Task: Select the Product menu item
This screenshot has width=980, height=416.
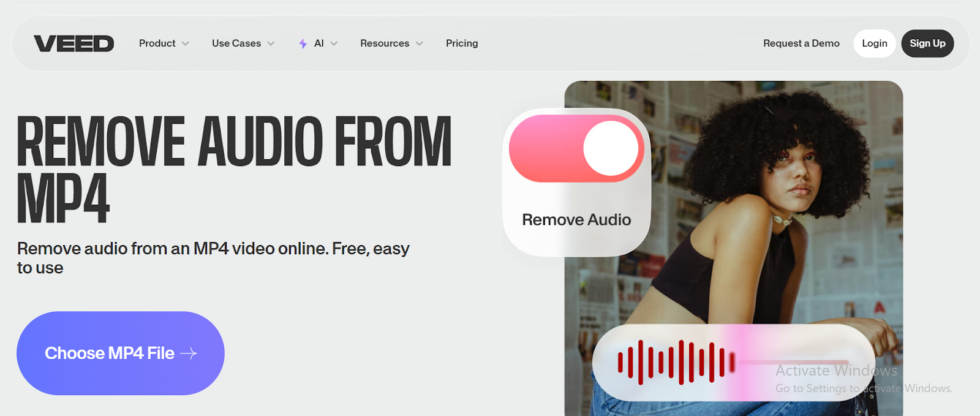Action: [157, 43]
